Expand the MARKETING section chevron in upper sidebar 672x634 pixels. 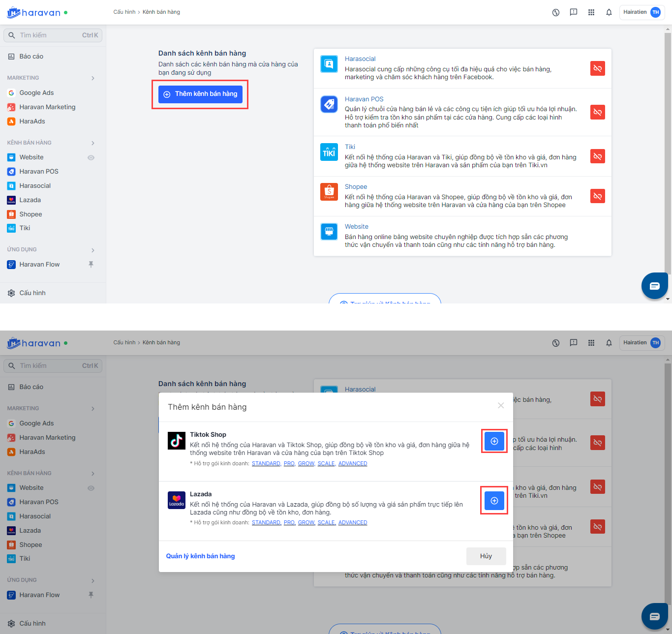93,78
